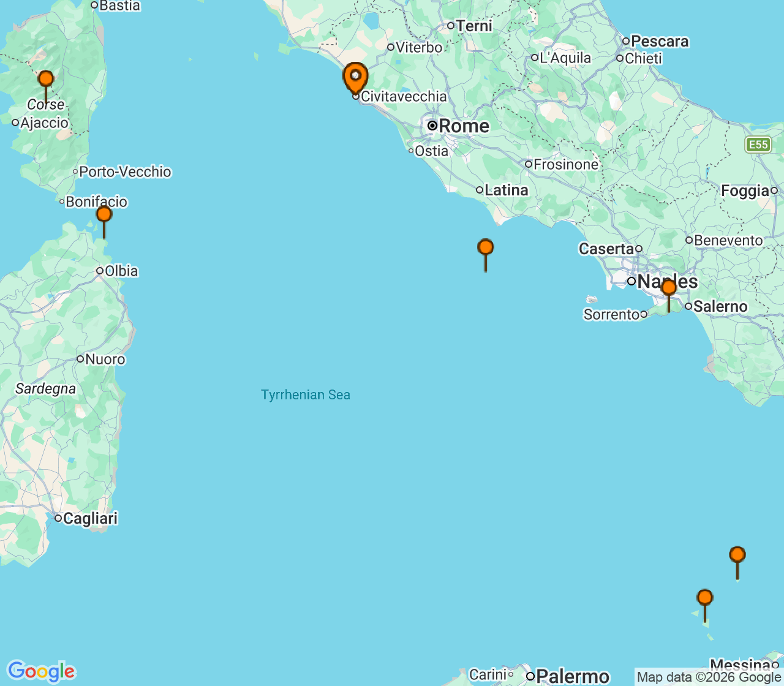The image size is (784, 686).
Task: Click the Map data ©2026 Google attribution
Action: [x=709, y=677]
